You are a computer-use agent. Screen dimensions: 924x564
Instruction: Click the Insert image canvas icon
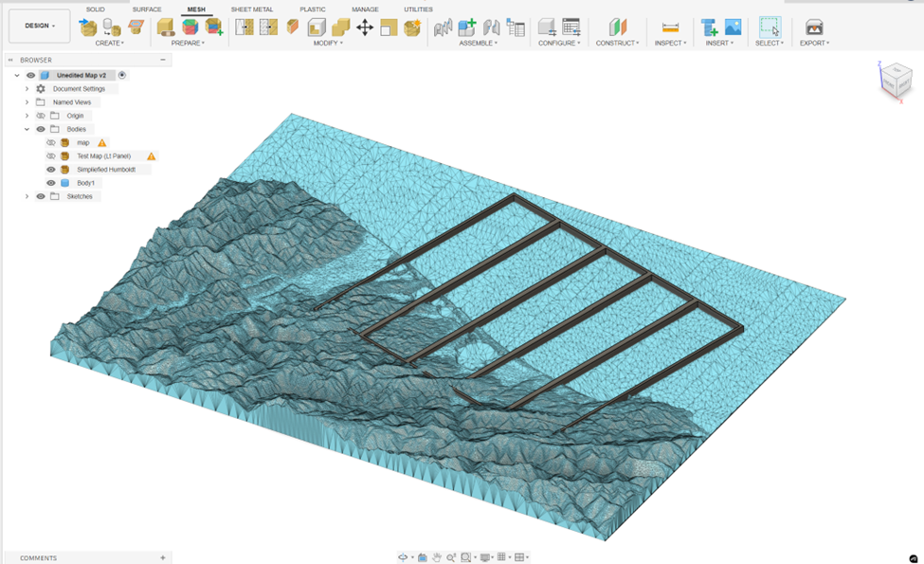[733, 27]
